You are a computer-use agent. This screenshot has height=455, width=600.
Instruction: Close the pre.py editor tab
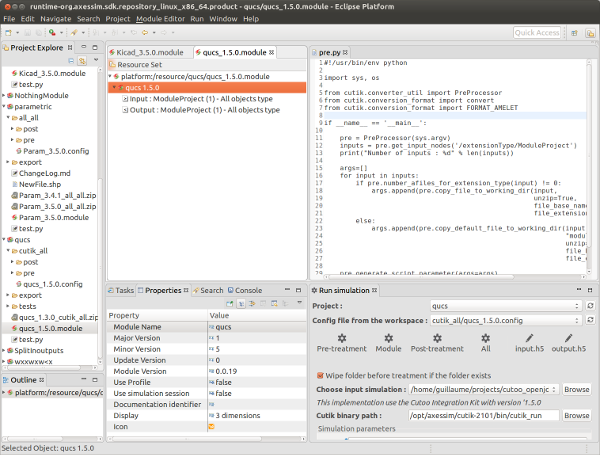click(x=345, y=52)
